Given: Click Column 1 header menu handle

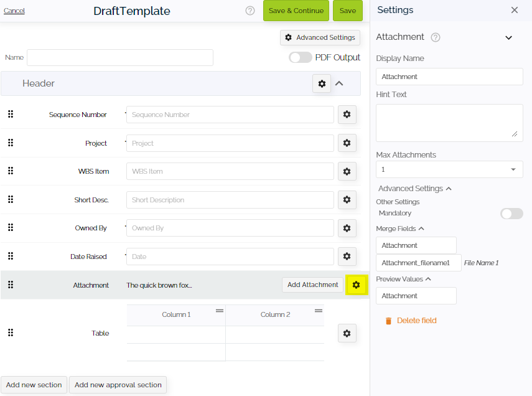Looking at the screenshot, I should coord(220,311).
